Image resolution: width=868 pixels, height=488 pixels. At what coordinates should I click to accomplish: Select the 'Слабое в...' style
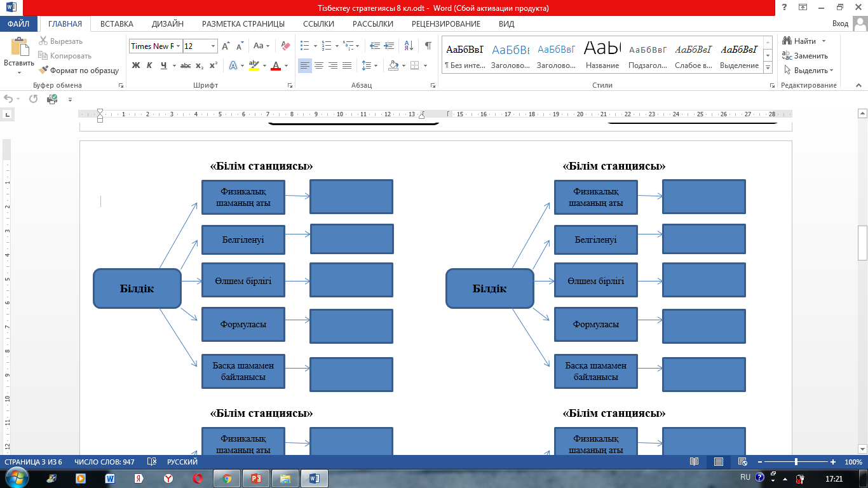coord(693,55)
